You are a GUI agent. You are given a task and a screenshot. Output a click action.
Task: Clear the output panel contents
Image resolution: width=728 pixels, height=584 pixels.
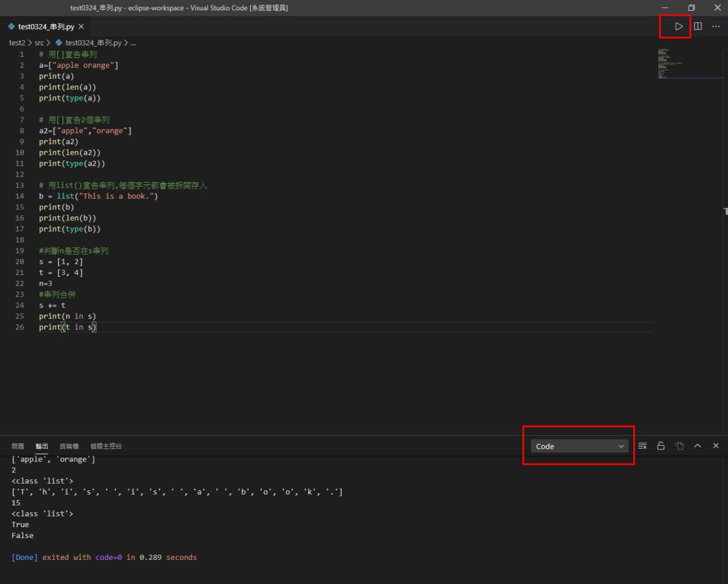(643, 446)
